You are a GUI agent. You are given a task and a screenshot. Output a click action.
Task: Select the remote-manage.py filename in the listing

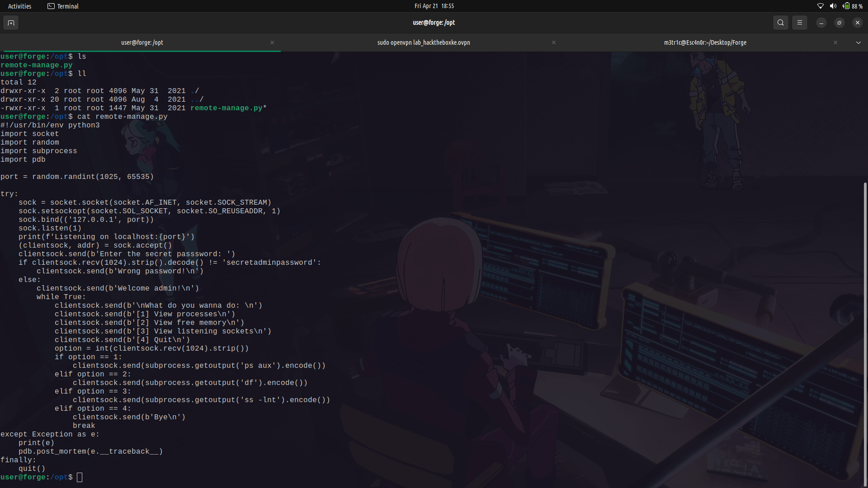[x=226, y=108]
